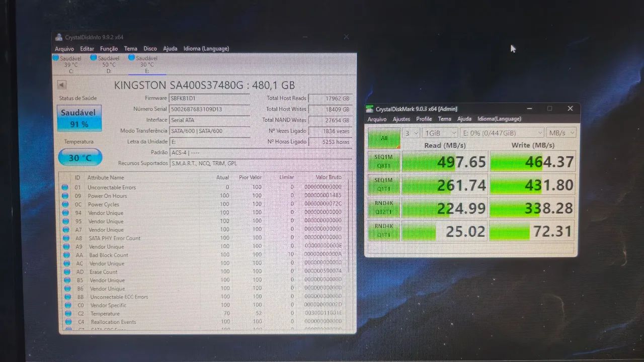Select drive D: showing 50 °C
The width and height of the screenshot is (644, 362).
click(x=105, y=64)
